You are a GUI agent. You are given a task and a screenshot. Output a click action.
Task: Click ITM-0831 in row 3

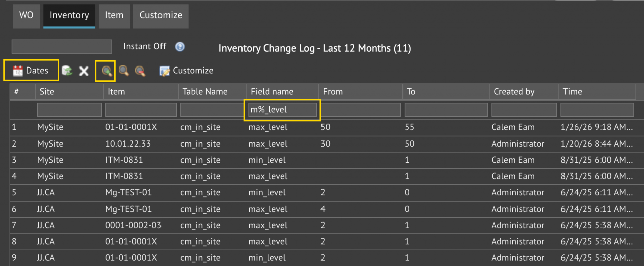click(x=124, y=160)
